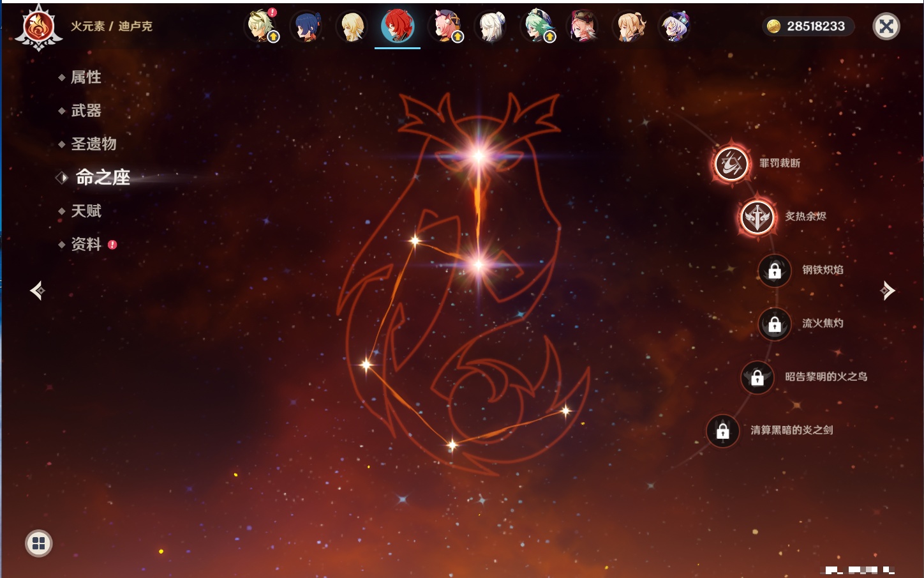
Task: Go to next character with right arrow
Action: click(888, 291)
